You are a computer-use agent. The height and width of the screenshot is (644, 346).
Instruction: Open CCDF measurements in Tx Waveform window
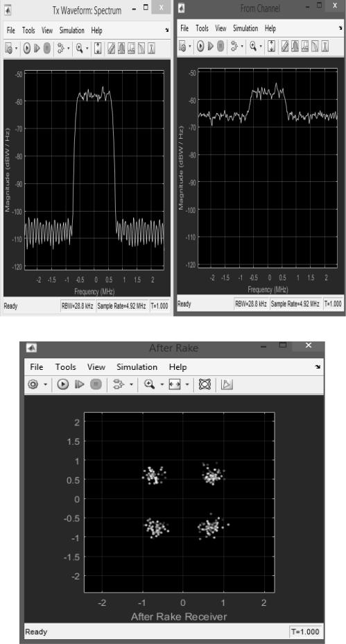[151, 48]
